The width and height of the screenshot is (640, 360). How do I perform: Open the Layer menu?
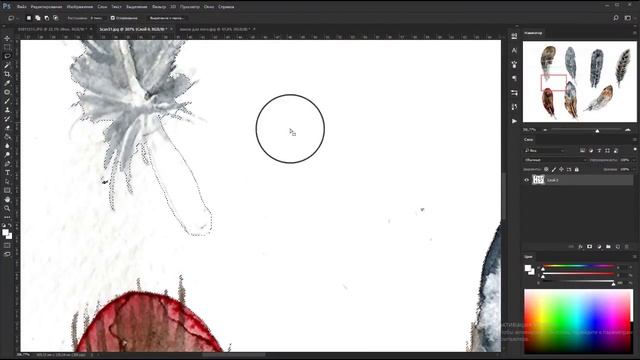[102, 7]
